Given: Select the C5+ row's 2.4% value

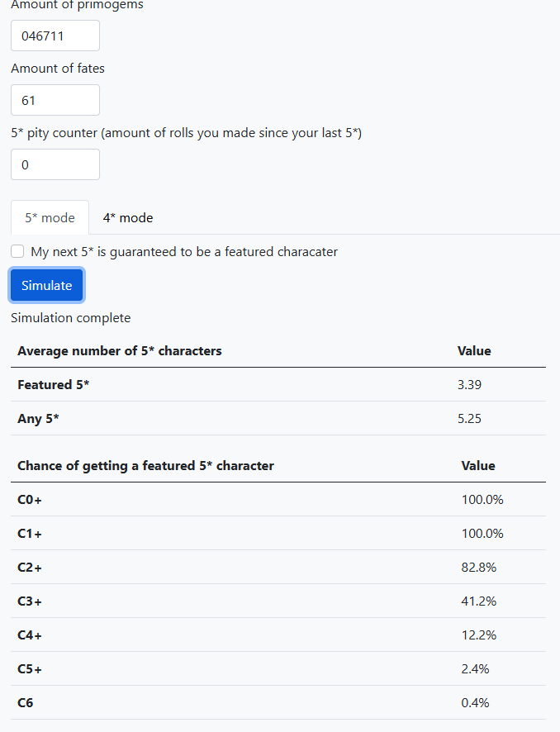Looking at the screenshot, I should click(475, 669).
